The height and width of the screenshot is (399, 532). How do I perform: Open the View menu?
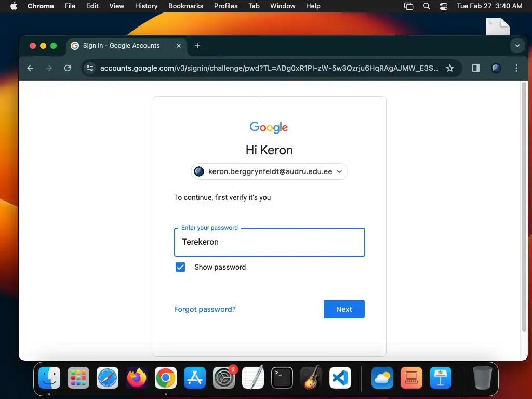(x=117, y=6)
